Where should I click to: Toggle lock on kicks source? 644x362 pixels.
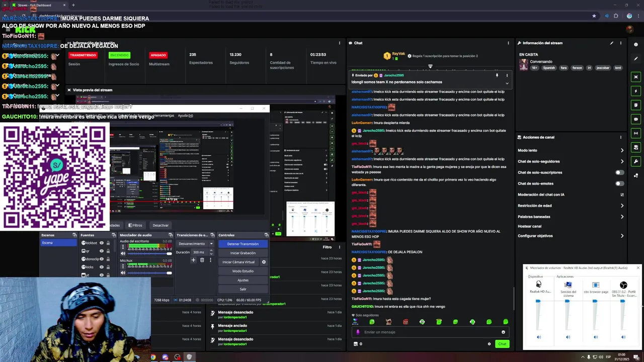(x=108, y=267)
